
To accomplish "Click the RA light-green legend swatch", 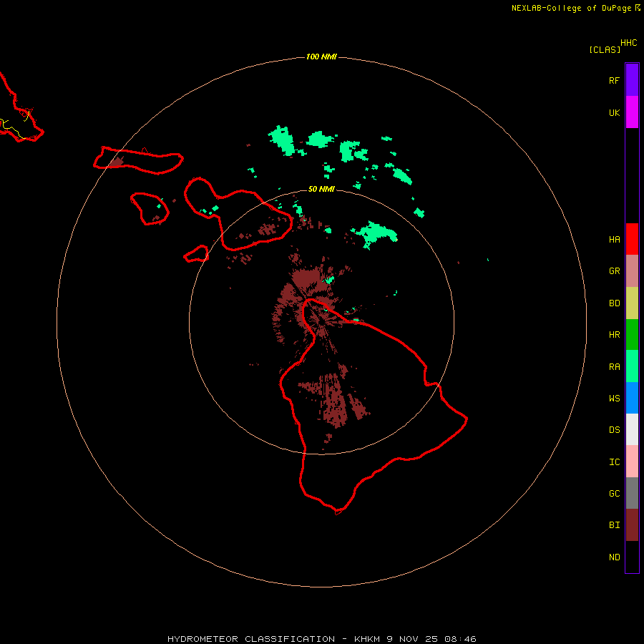I will [632, 366].
